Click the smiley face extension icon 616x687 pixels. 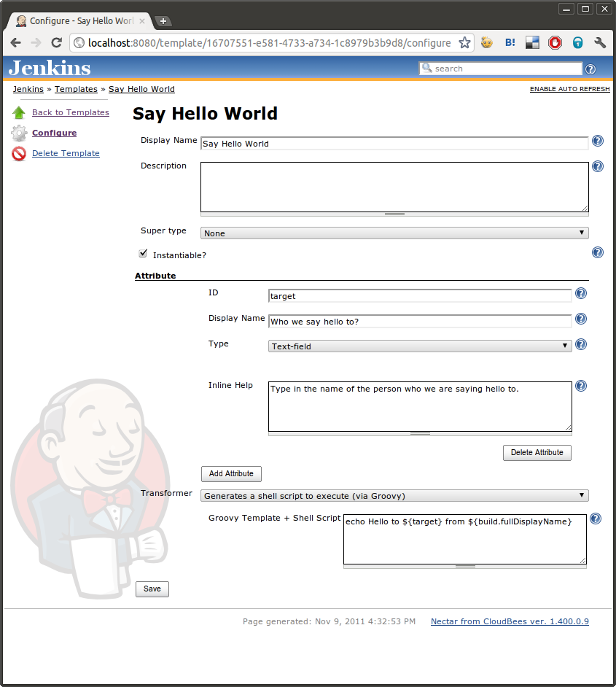[x=487, y=42]
